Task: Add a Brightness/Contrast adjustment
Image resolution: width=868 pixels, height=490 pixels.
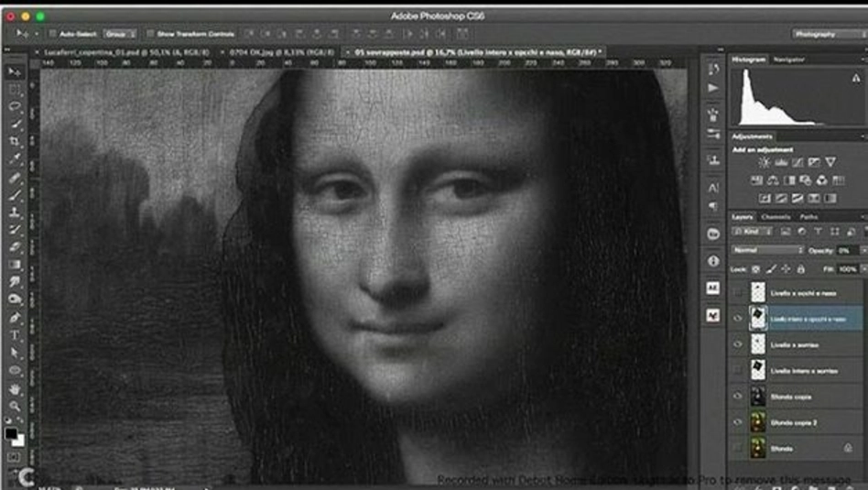Action: click(764, 162)
